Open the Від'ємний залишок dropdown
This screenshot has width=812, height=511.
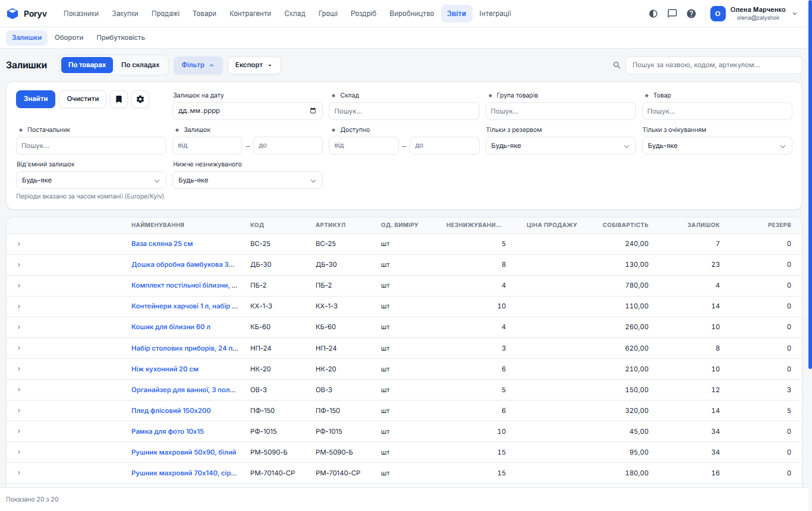(91, 180)
